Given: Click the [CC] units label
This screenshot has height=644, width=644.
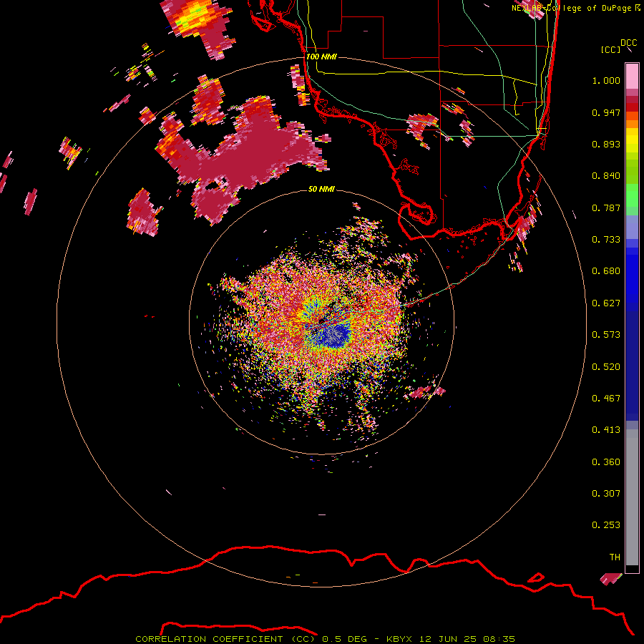Looking at the screenshot, I should (x=611, y=49).
